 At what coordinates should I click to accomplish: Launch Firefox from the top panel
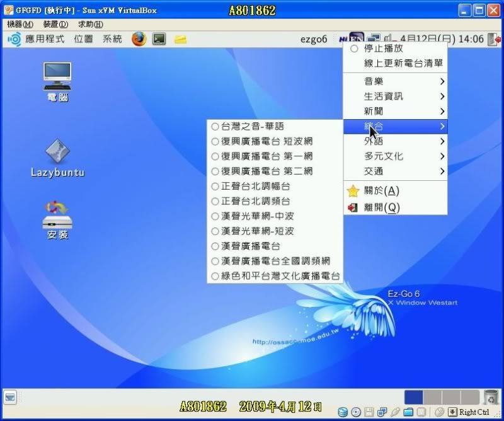pyautogui.click(x=139, y=39)
